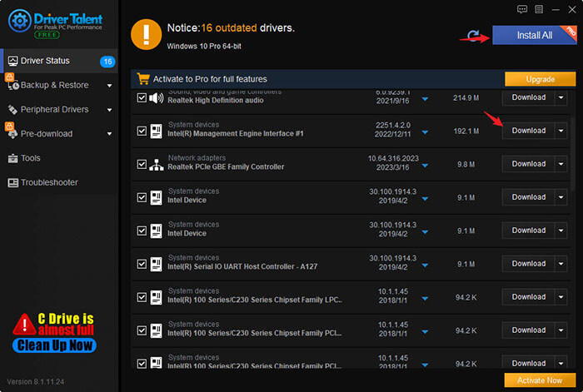Open Tools section
This screenshot has width=583, height=392.
click(59, 158)
